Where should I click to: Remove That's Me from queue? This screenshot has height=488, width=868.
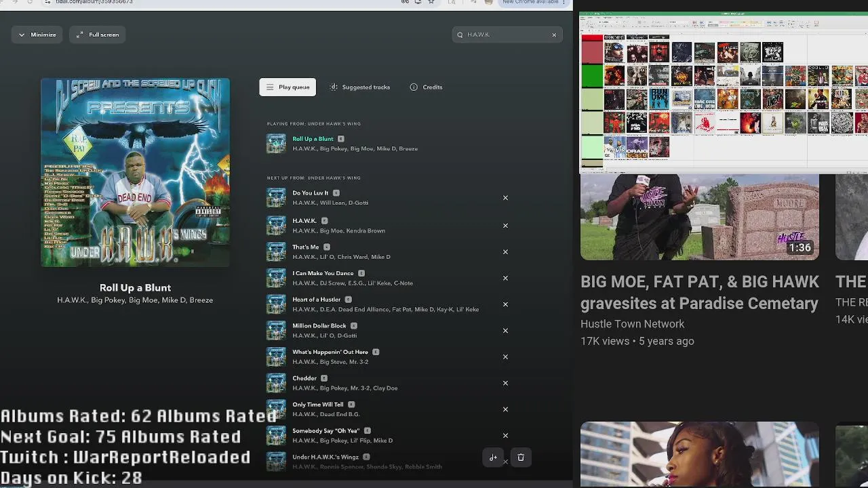point(505,252)
